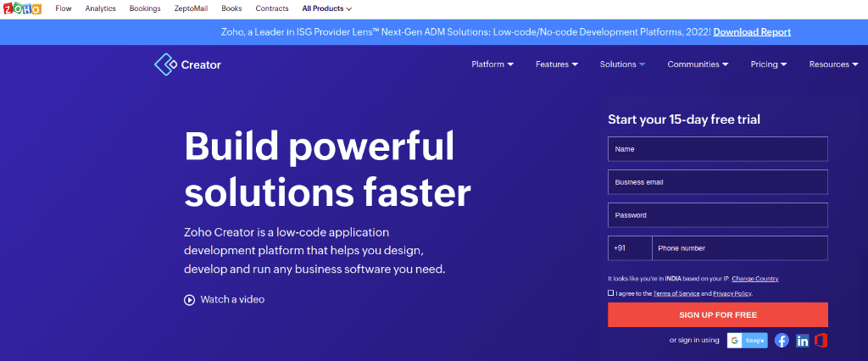
Task: Expand the Platform menu
Action: pos(492,64)
